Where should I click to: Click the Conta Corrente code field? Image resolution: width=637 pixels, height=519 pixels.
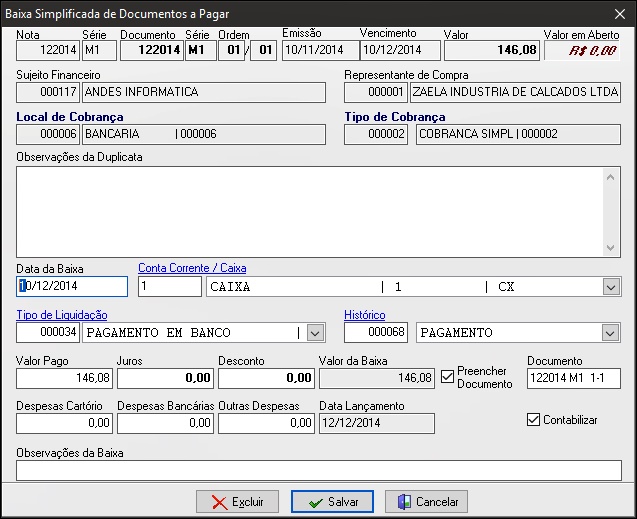coord(170,286)
